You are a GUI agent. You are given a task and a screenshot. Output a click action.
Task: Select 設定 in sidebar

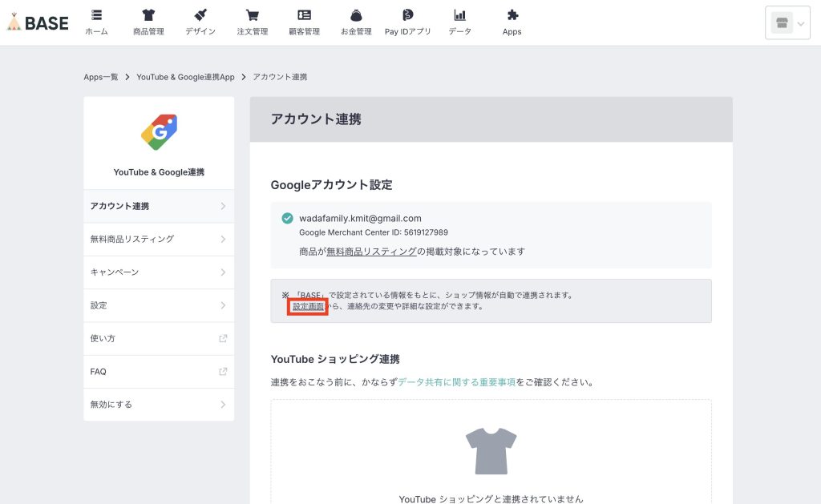[159, 305]
